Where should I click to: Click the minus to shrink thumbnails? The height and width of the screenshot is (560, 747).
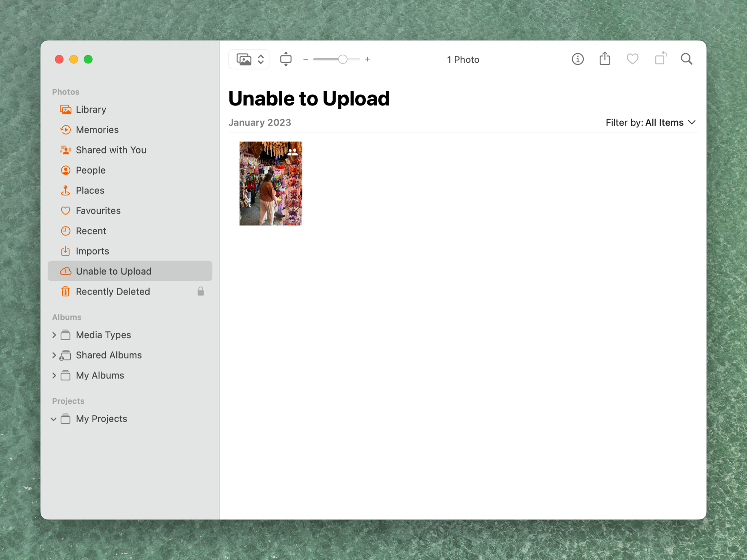pyautogui.click(x=306, y=59)
